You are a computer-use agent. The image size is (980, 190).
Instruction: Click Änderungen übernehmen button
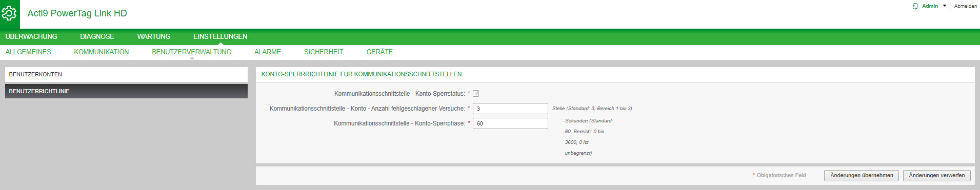tap(862, 176)
